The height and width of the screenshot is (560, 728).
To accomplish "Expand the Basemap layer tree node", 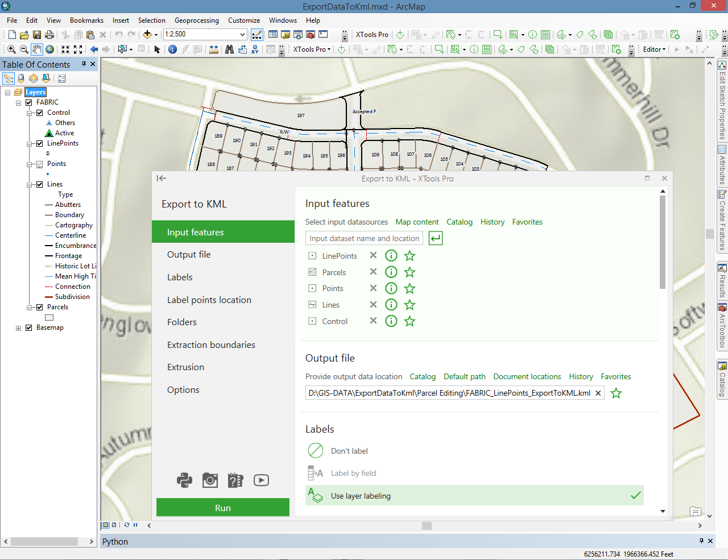I will [18, 328].
